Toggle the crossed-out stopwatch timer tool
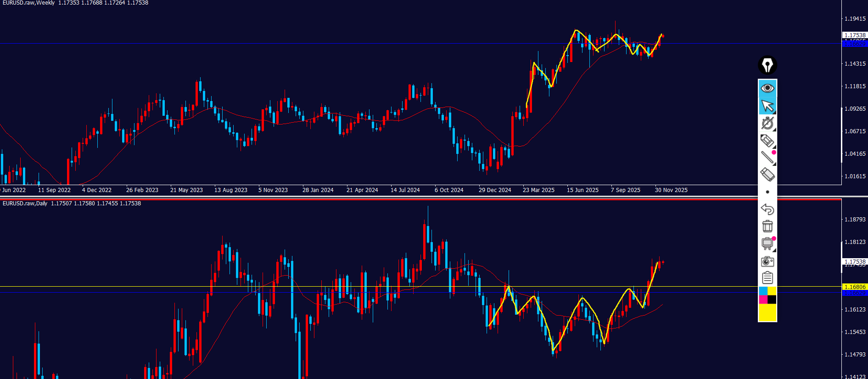This screenshot has width=868, height=379. click(x=767, y=123)
